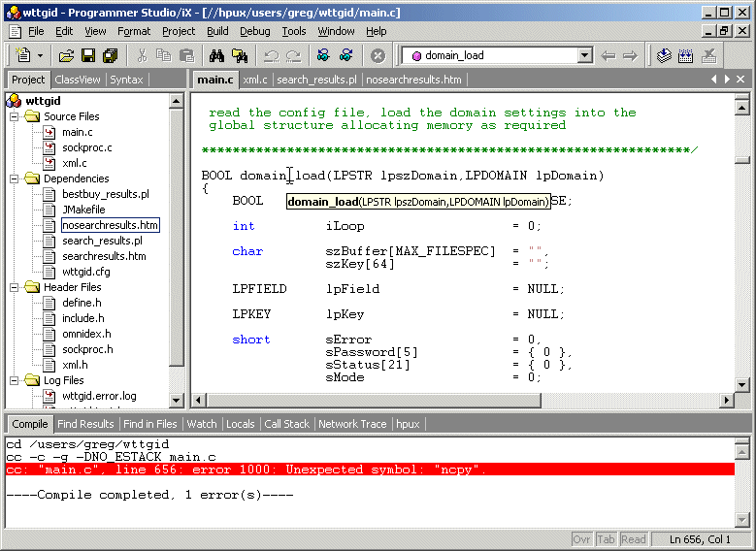Select wttgid.error.log in Log Files
The image size is (756, 551).
tap(99, 396)
